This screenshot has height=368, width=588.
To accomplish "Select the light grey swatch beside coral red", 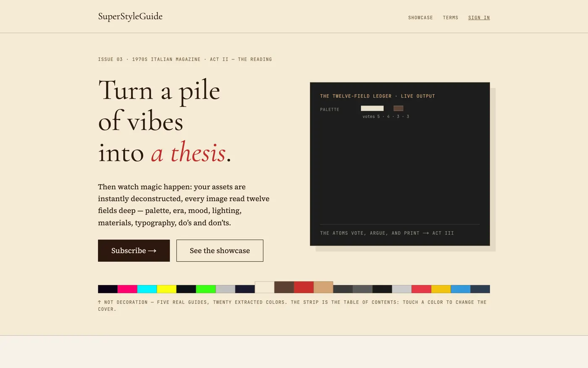I will point(402,289).
